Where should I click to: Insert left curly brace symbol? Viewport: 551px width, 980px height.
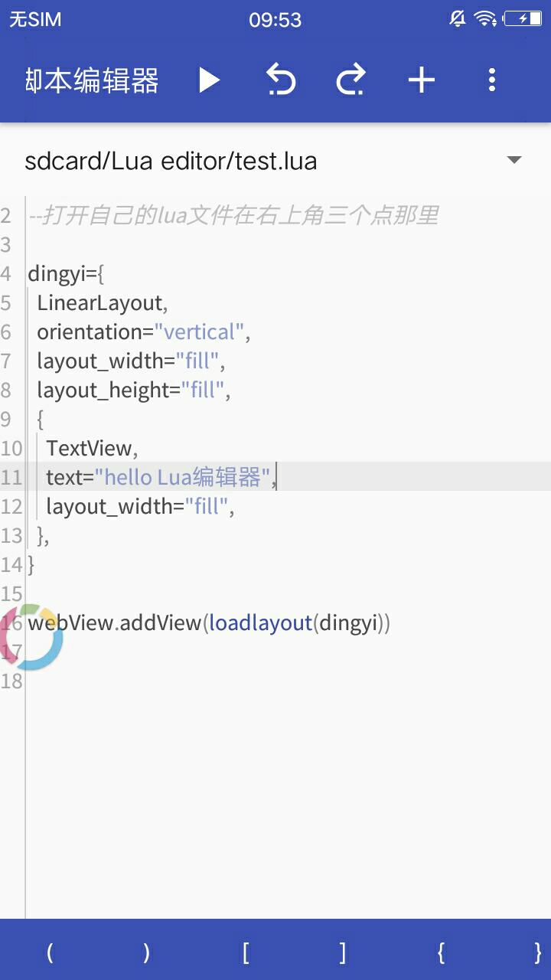[440, 952]
